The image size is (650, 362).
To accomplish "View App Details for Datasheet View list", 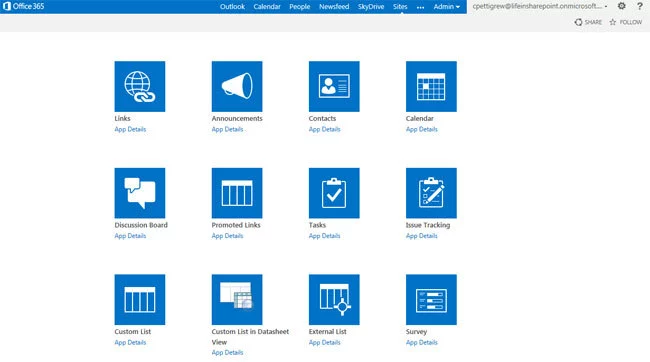I will (x=227, y=352).
